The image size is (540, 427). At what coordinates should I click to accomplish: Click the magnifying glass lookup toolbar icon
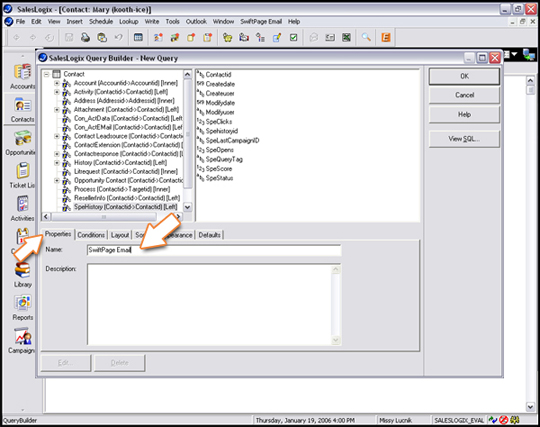(x=366, y=37)
